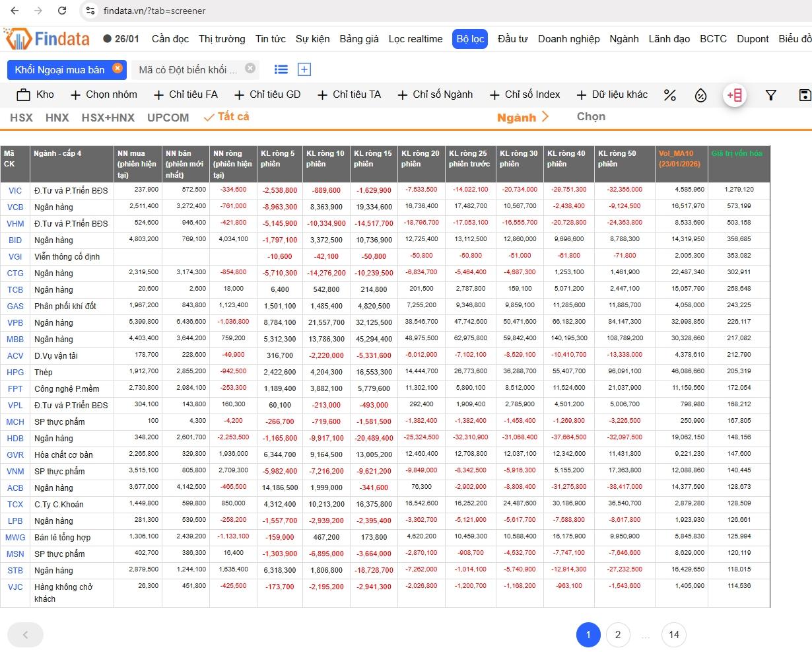This screenshot has height=652, width=812.
Task: Go to the Doanh nghiệp menu
Action: point(568,39)
